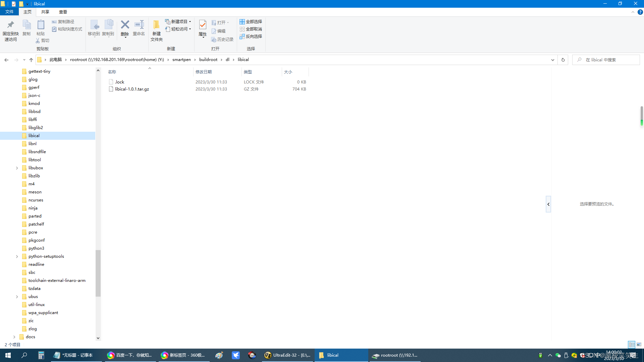Click Invert Selection (反向选择)
Image resolution: width=644 pixels, height=362 pixels.
251,36
